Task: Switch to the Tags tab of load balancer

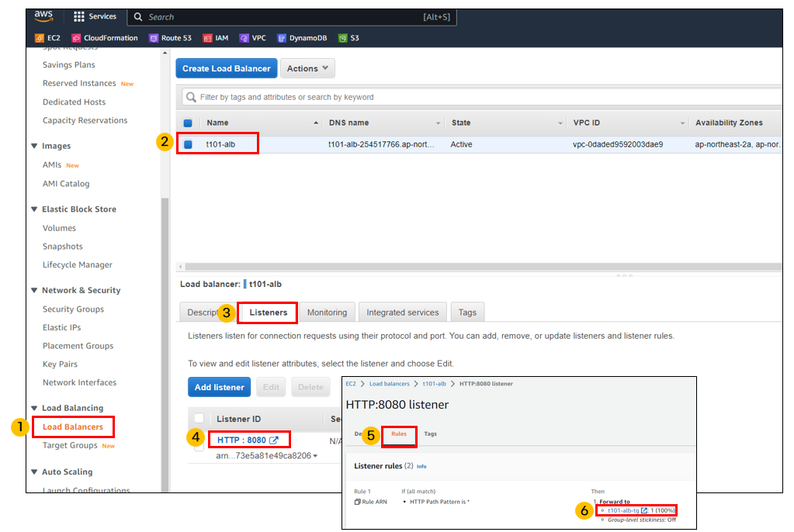Action: [x=467, y=313]
